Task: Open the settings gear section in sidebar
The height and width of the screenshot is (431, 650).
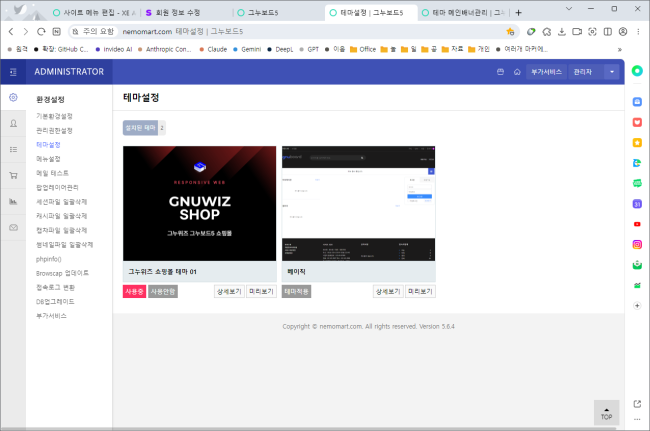Action: (13, 97)
